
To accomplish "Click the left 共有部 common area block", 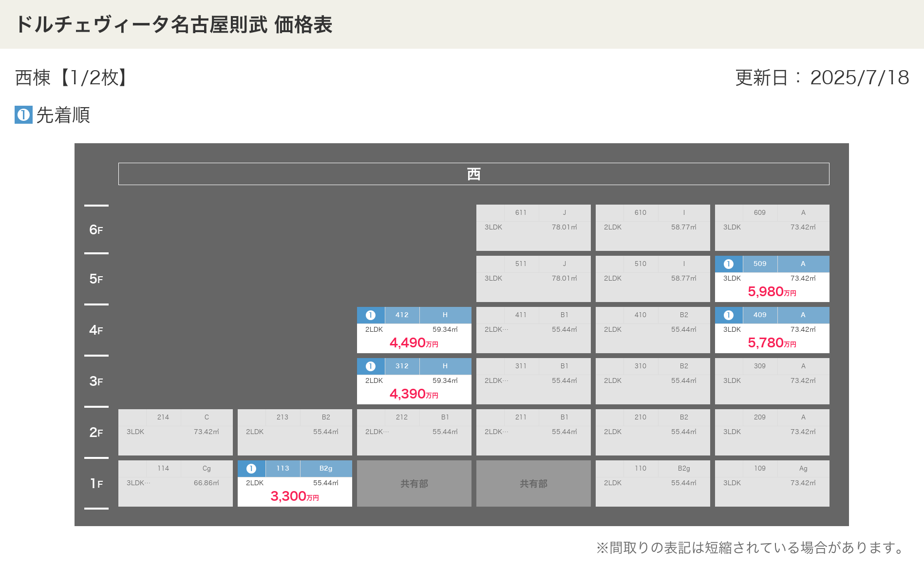I will [x=414, y=484].
